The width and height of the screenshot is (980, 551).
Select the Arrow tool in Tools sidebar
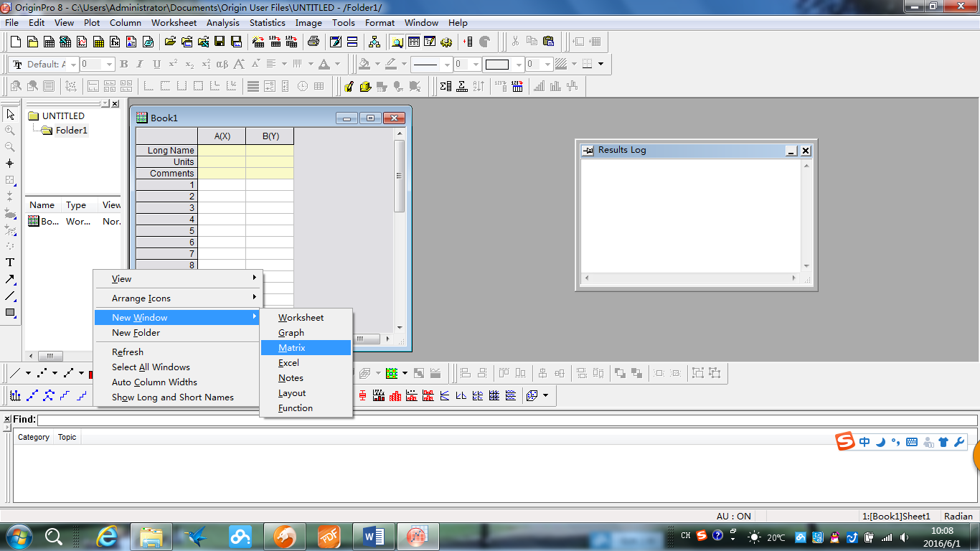[10, 279]
